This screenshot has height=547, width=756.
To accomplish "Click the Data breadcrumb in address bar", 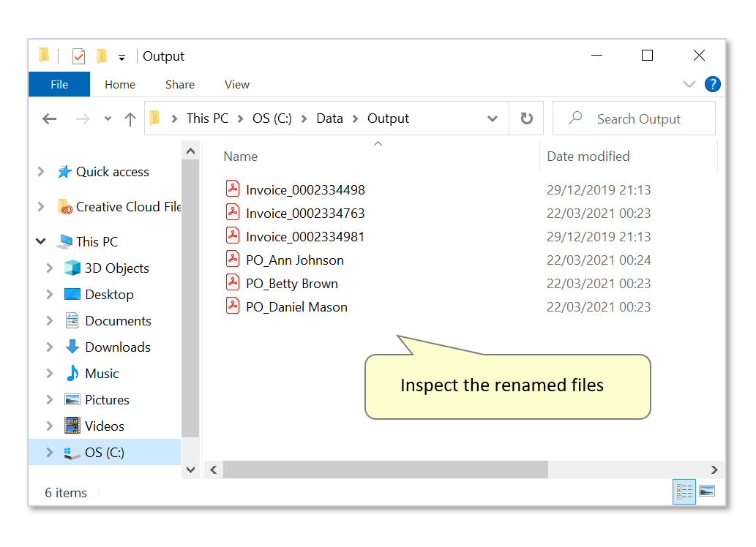I will [330, 118].
